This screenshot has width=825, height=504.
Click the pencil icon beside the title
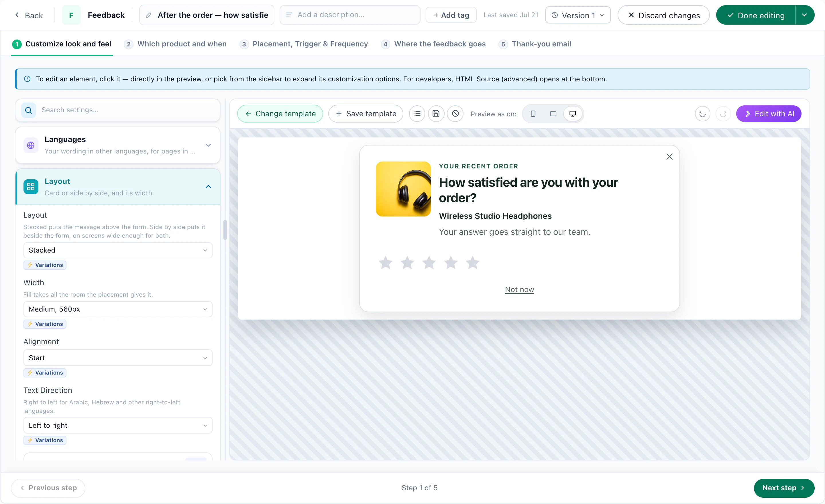pyautogui.click(x=149, y=15)
